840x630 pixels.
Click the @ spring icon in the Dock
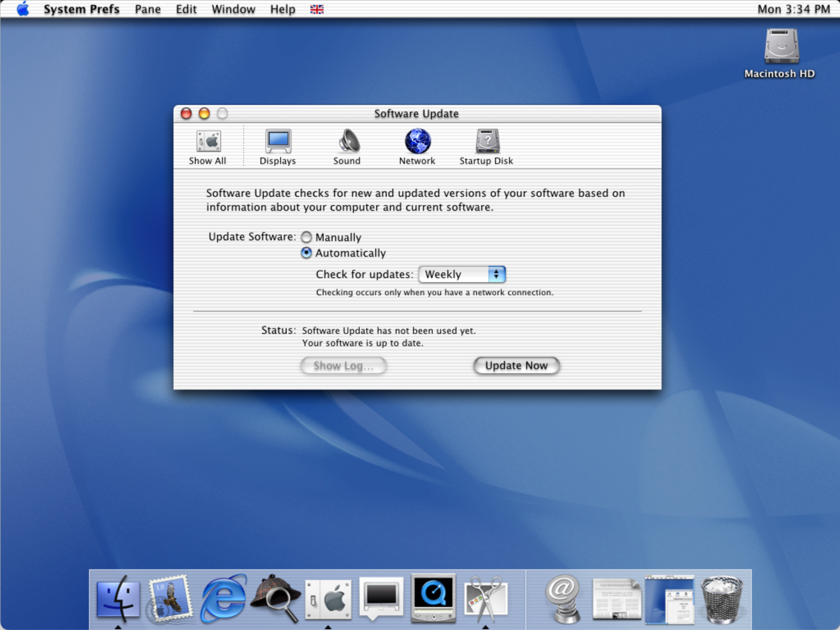pyautogui.click(x=563, y=599)
